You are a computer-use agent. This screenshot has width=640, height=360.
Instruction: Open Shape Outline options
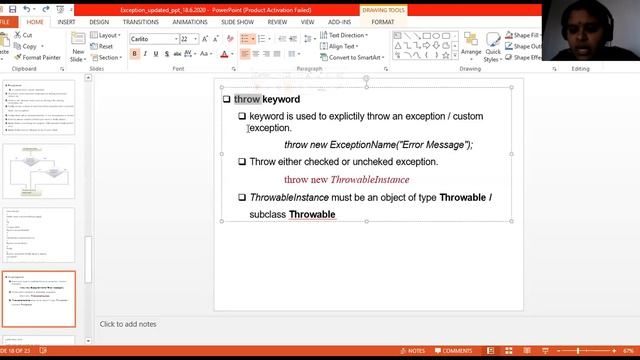coord(523,46)
